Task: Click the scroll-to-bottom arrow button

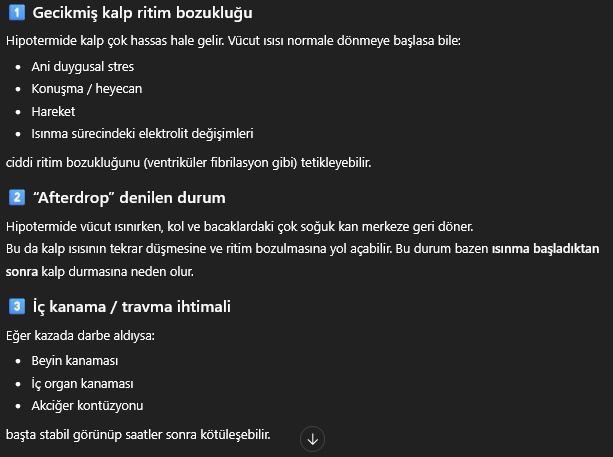Action: (313, 438)
